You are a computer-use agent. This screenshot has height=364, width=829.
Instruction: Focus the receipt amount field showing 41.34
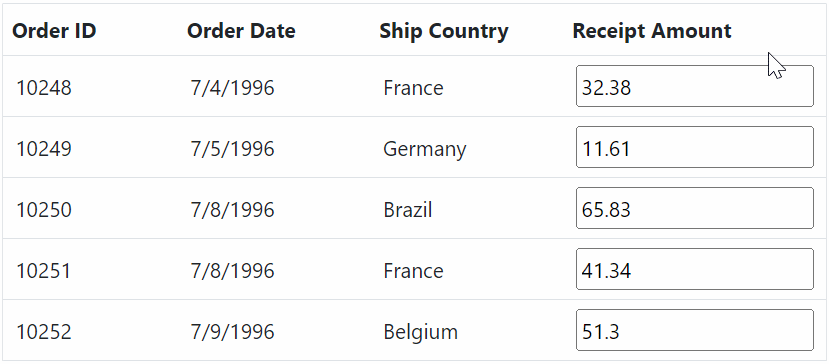pos(695,269)
